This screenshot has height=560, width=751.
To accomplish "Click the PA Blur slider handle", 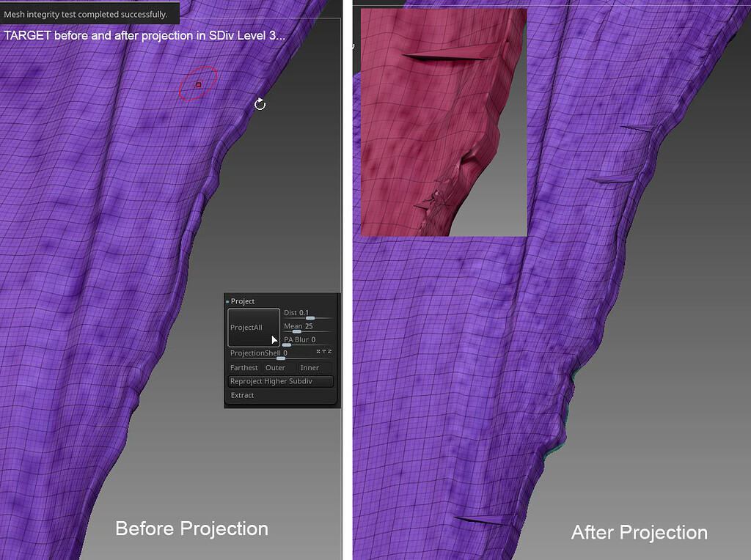I will [286, 345].
